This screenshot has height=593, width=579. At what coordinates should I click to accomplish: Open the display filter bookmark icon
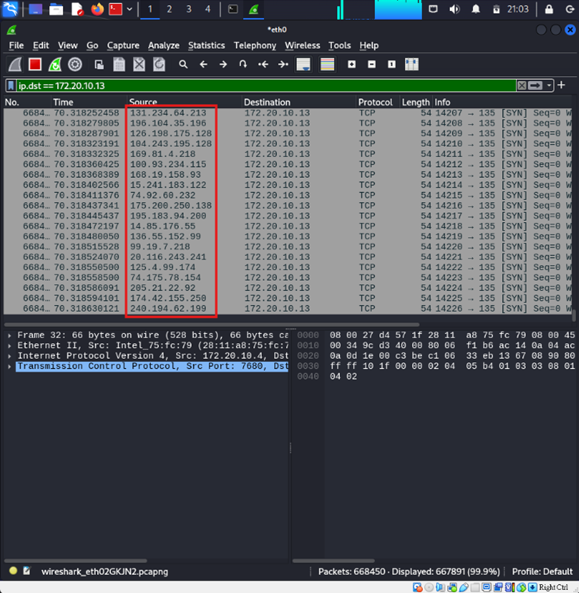(x=11, y=86)
